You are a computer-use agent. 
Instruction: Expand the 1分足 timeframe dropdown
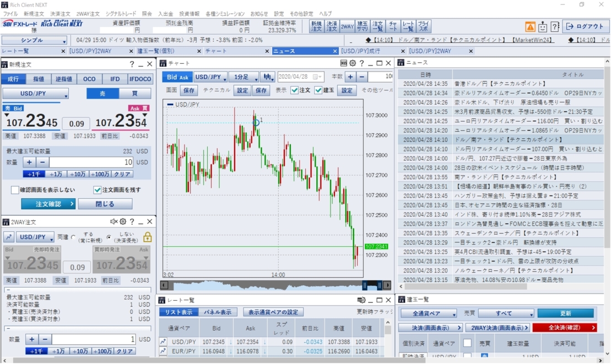(244, 77)
